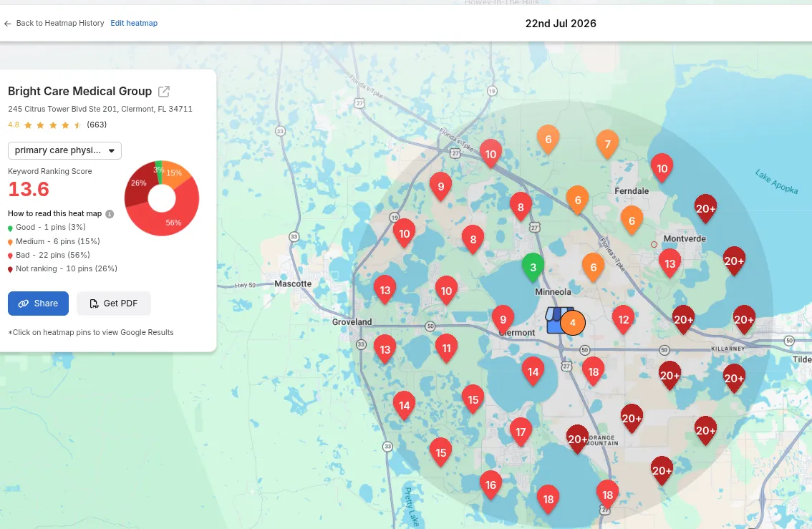Viewport: 812px width, 529px height.
Task: Select the 20+ pin near Ferndale
Action: 705,209
